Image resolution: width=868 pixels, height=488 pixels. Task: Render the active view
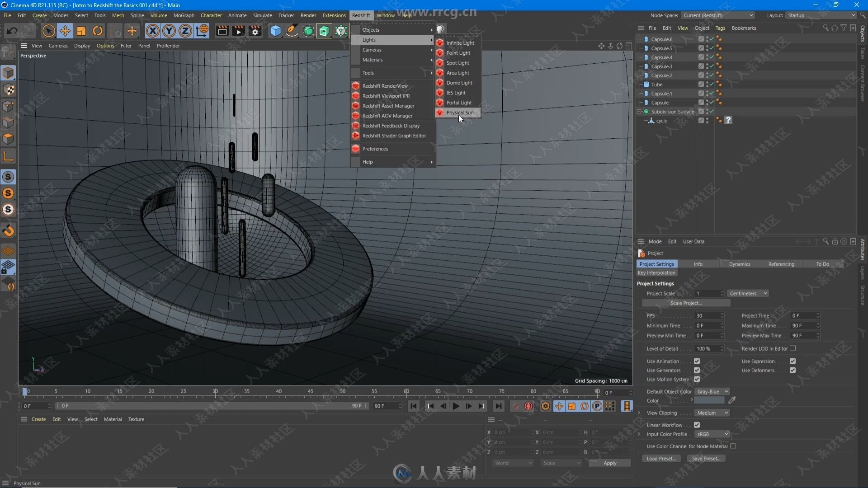pyautogui.click(x=222, y=31)
